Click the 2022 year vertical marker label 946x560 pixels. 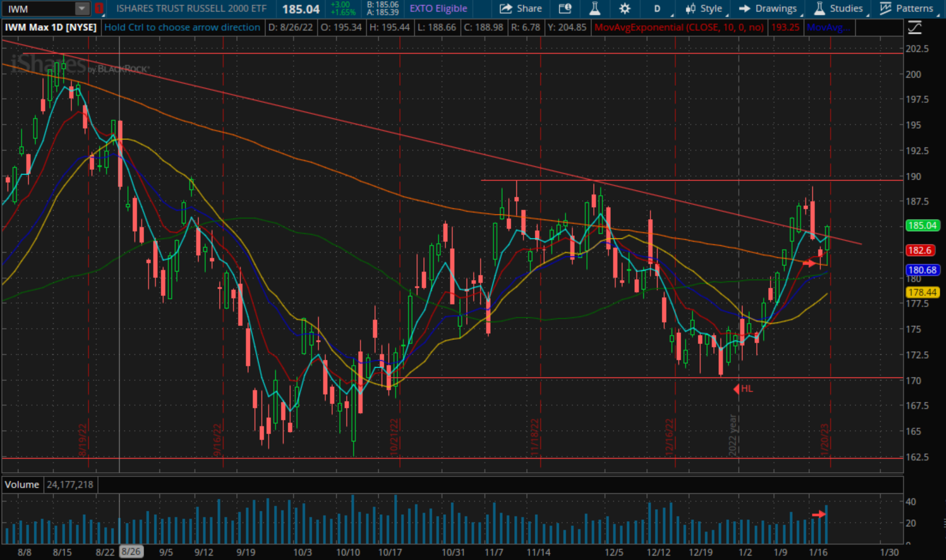(x=732, y=435)
